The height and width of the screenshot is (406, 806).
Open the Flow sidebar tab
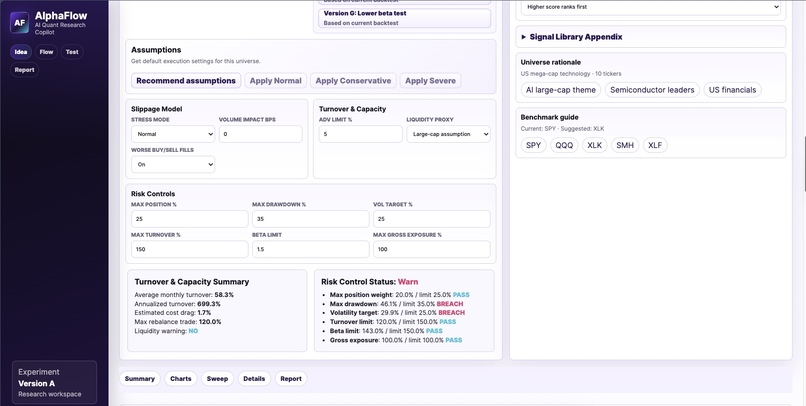point(46,52)
